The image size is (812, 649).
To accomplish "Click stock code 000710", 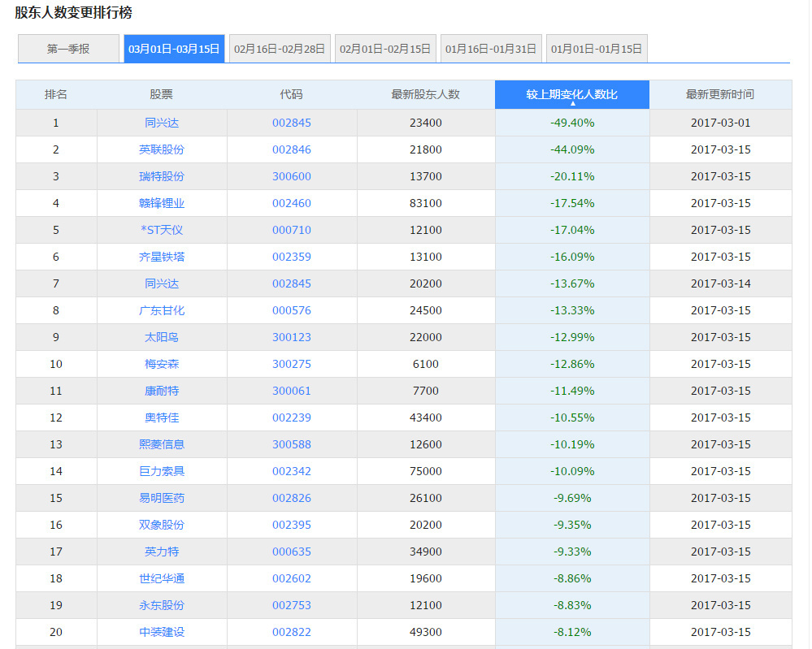I will [292, 230].
